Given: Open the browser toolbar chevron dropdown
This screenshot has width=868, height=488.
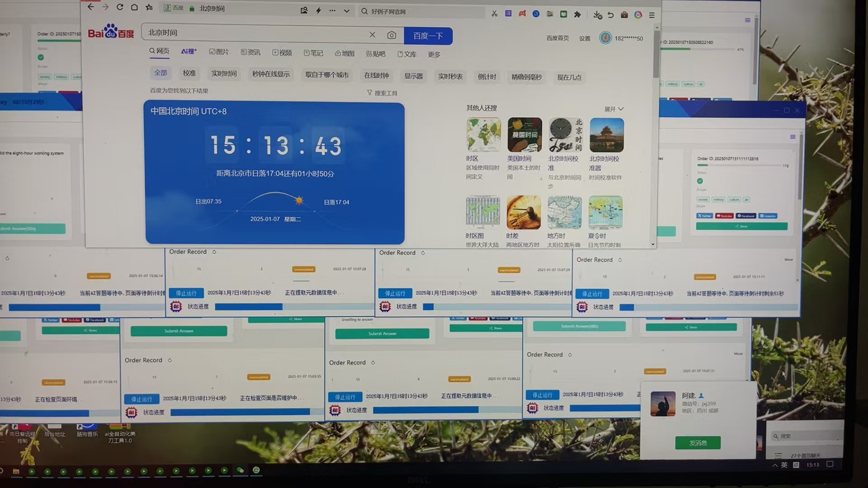Looking at the screenshot, I should click(346, 10).
